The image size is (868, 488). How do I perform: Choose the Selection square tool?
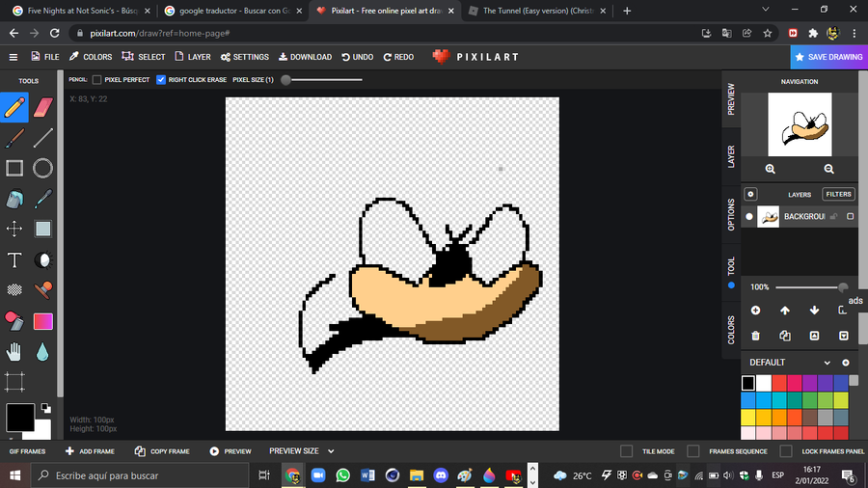click(x=42, y=230)
